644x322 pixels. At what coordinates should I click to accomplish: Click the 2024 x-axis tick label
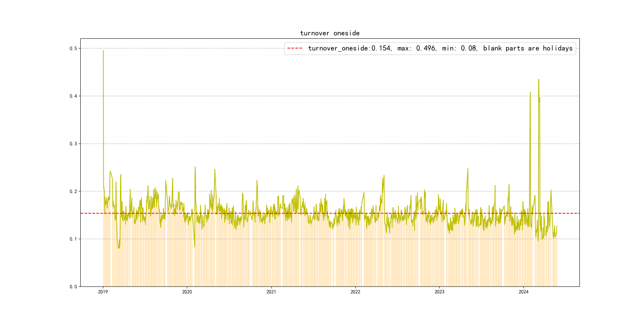click(524, 292)
